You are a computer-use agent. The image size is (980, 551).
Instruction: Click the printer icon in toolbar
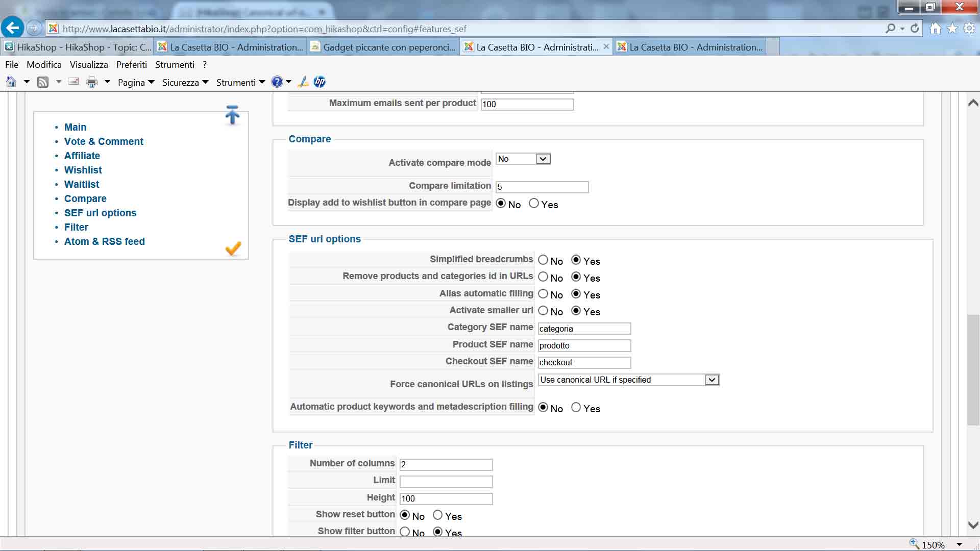click(91, 82)
